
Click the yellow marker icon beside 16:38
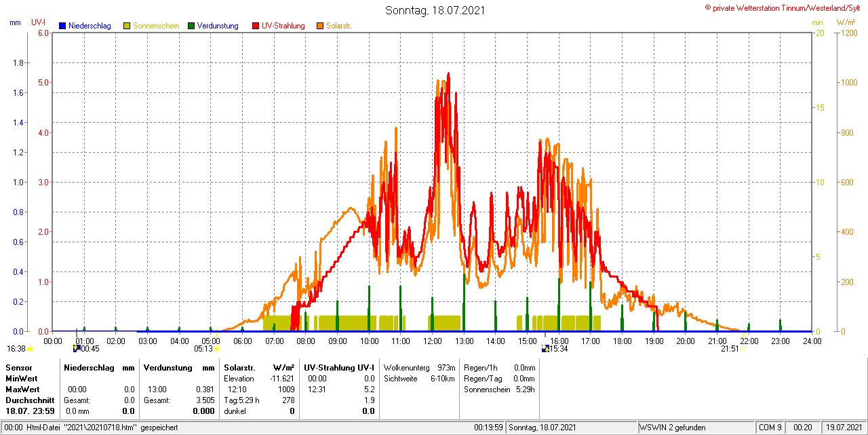pyautogui.click(x=30, y=349)
